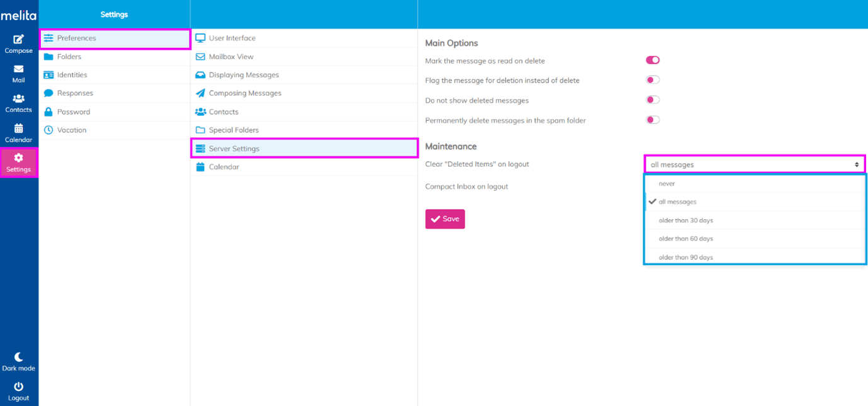Click the Save button

coord(445,219)
